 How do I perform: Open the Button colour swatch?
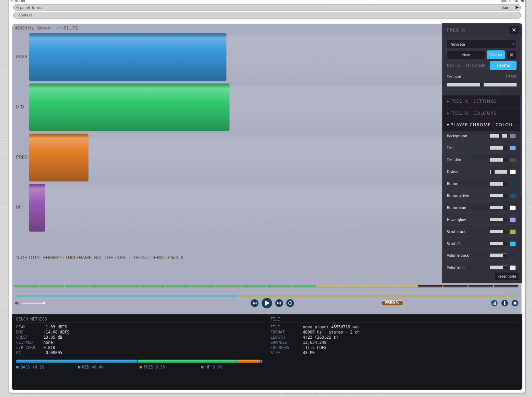(512, 184)
